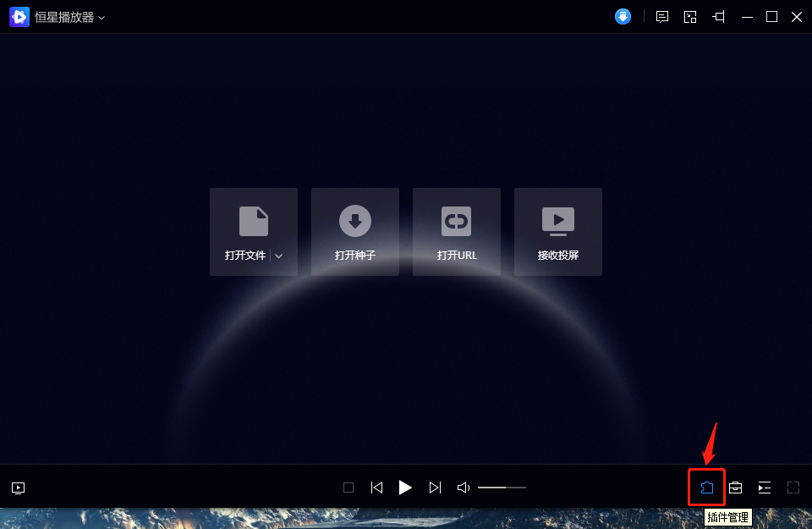Switch to mini window mode icon
812x529 pixels.
690,17
